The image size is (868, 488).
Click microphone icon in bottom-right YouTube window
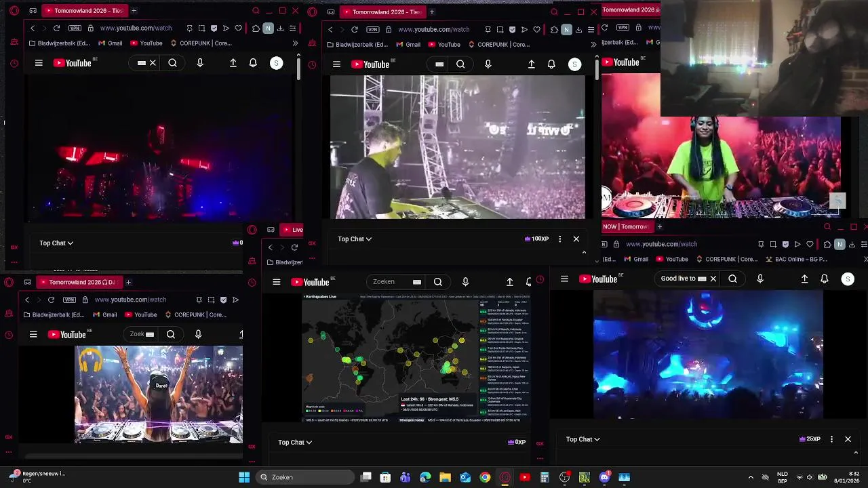pos(760,279)
